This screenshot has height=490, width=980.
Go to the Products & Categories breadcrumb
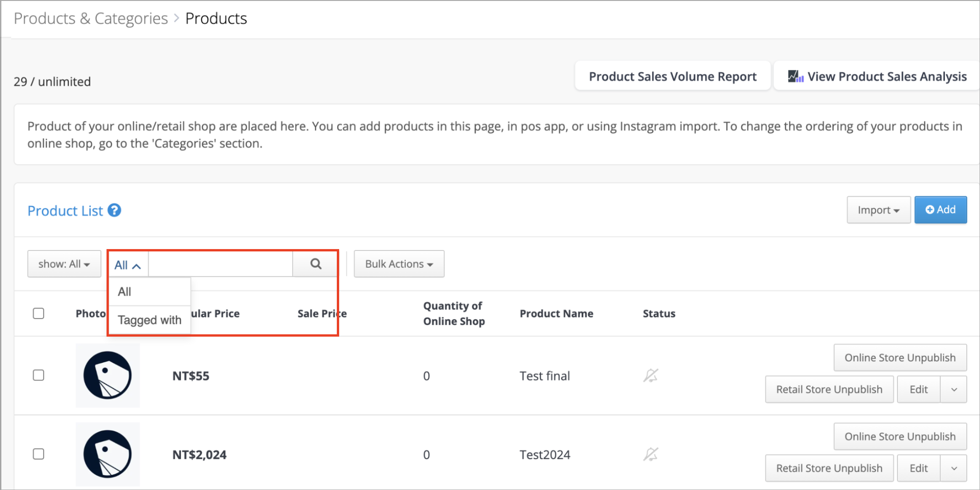[x=91, y=18]
